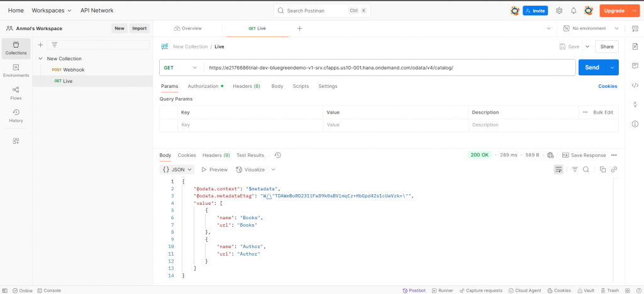
Task: Open the response Cookies tab
Action: pos(187,155)
